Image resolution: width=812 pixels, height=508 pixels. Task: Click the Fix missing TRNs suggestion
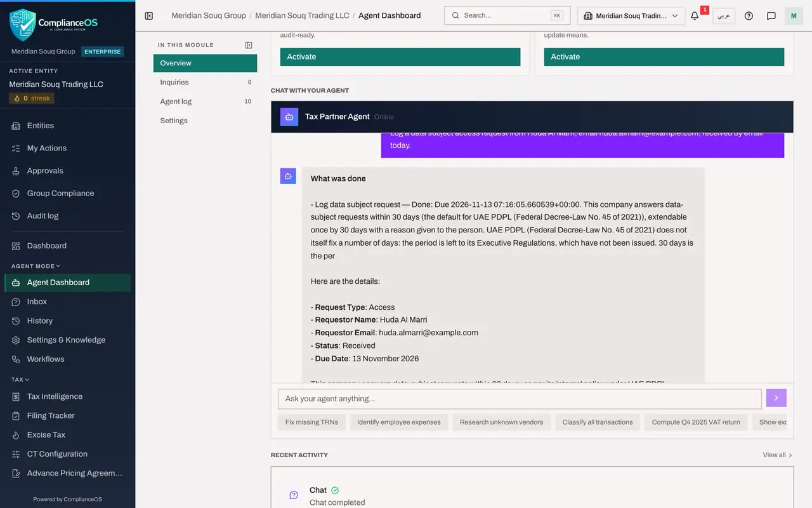311,422
